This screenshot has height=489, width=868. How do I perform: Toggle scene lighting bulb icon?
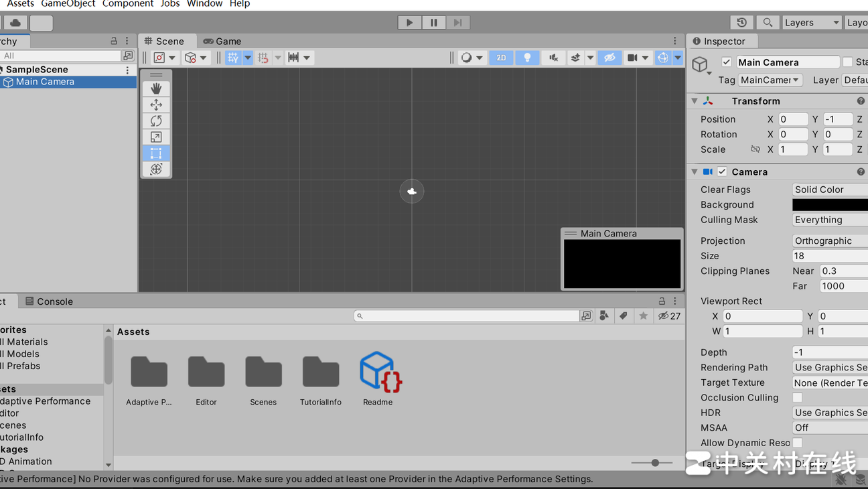tap(527, 58)
